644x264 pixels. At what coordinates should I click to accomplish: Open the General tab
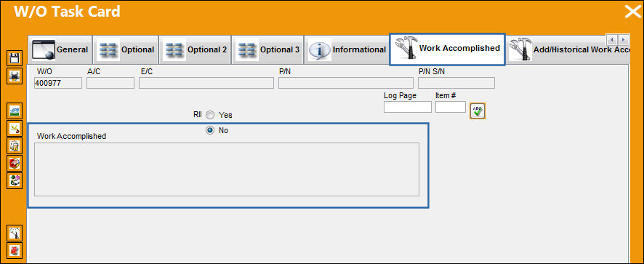(60, 49)
